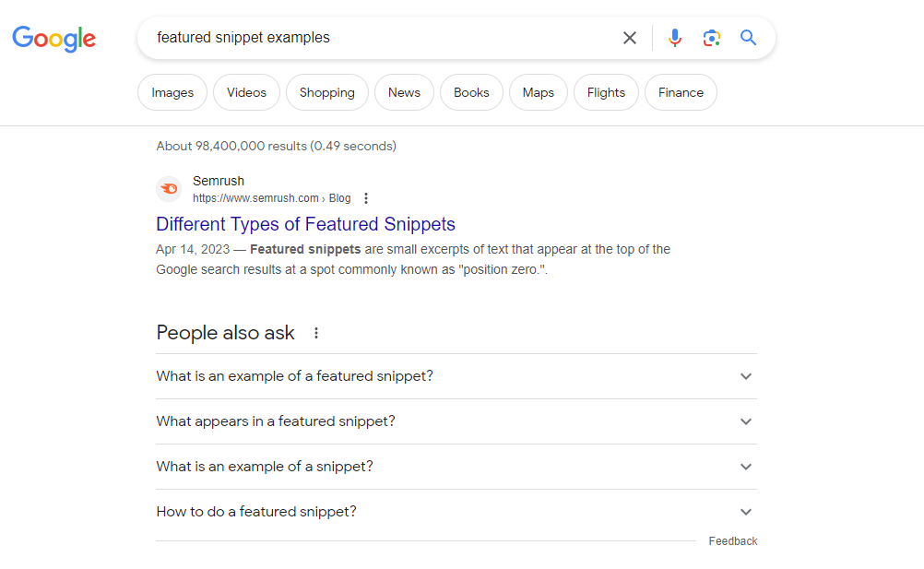The width and height of the screenshot is (924, 569).
Task: Start a voice search with the microphone icon
Action: click(x=674, y=38)
